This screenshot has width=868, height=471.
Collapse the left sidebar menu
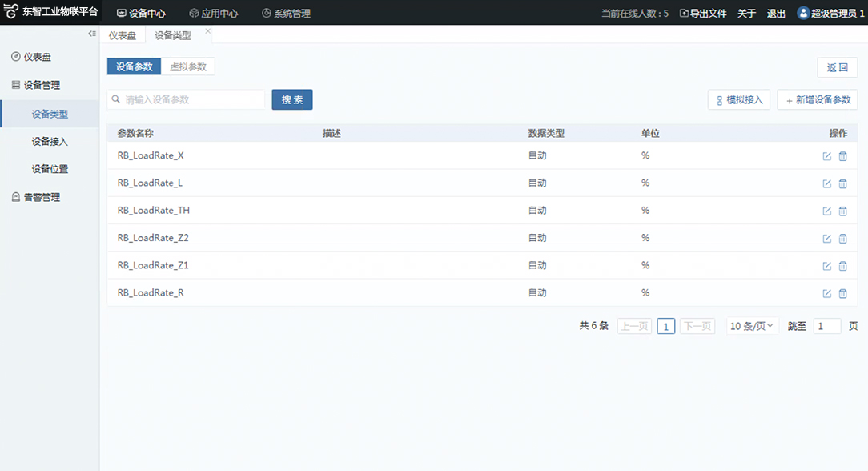pos(92,34)
